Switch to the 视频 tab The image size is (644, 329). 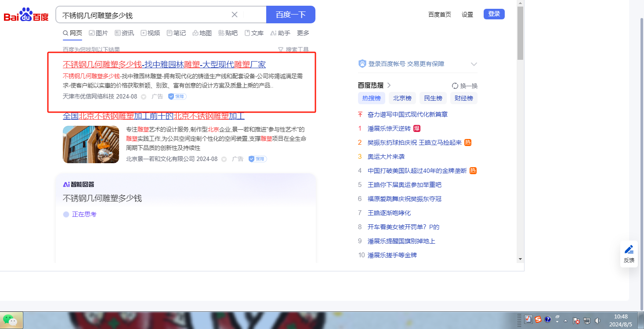coord(150,33)
